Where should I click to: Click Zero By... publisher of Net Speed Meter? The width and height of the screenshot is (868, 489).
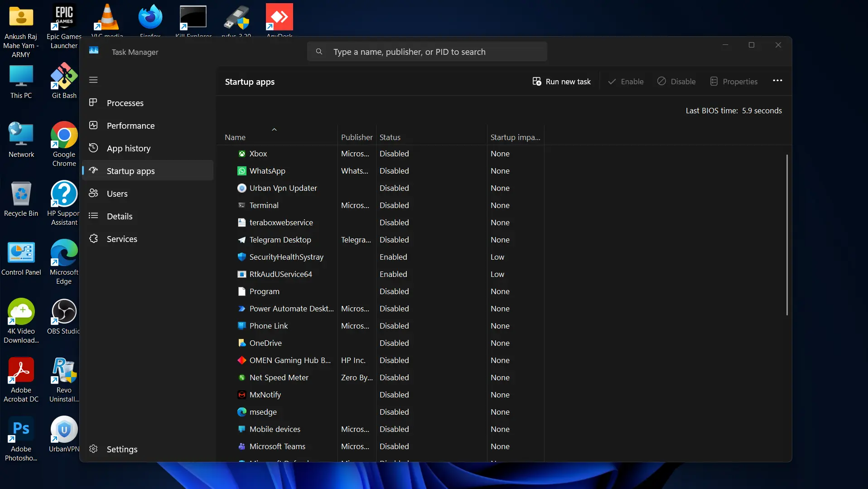tap(357, 378)
